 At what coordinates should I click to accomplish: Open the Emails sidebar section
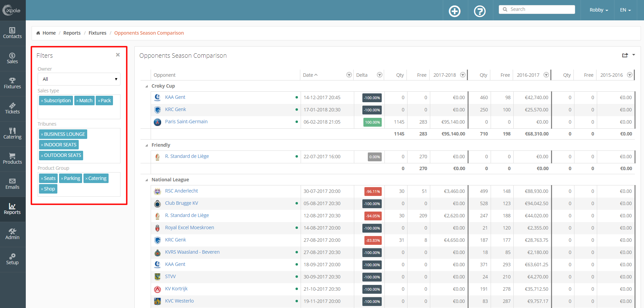click(x=13, y=184)
